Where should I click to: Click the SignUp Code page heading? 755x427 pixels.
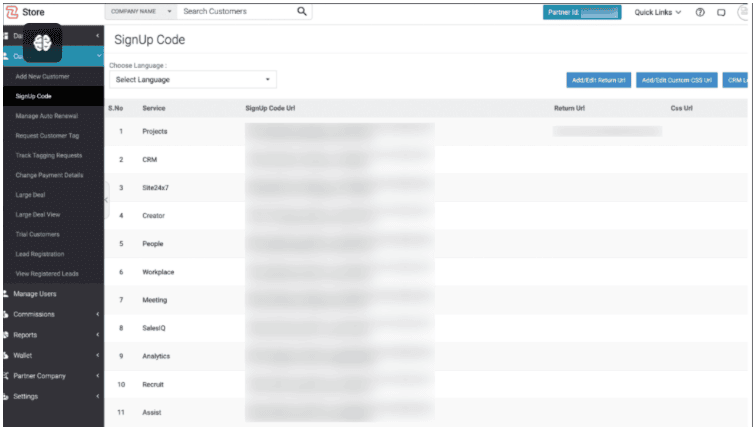click(x=149, y=39)
